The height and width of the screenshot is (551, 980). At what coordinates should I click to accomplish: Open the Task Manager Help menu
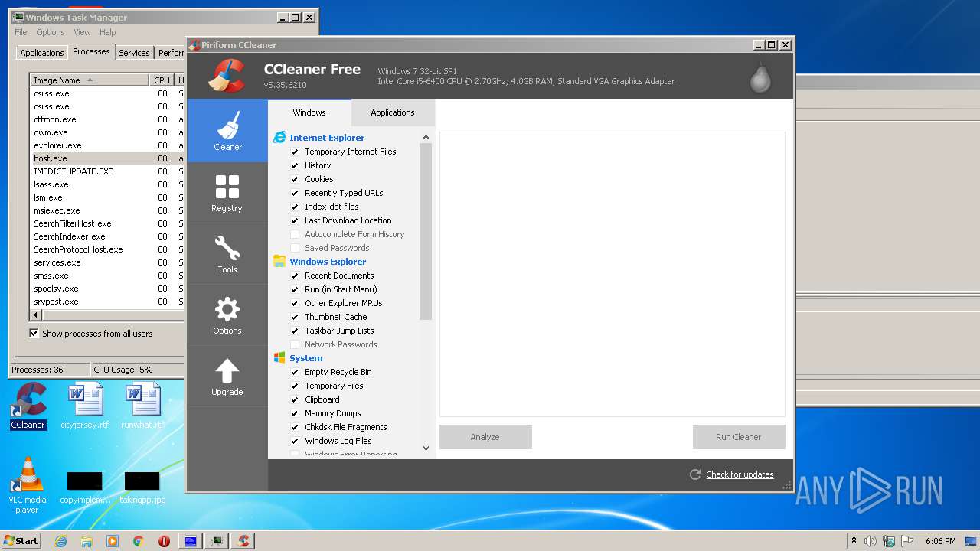pos(108,32)
